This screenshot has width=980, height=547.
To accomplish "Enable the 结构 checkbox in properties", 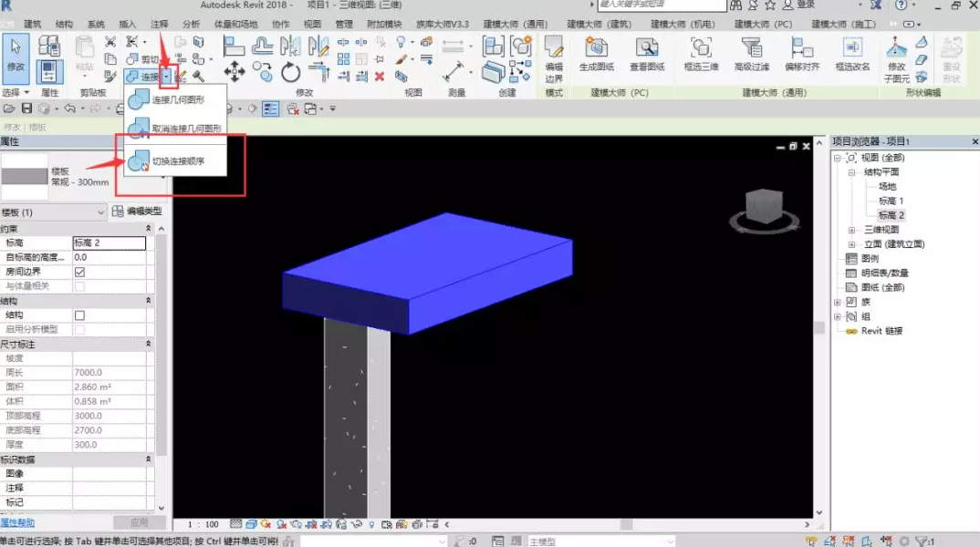I will pos(79,315).
